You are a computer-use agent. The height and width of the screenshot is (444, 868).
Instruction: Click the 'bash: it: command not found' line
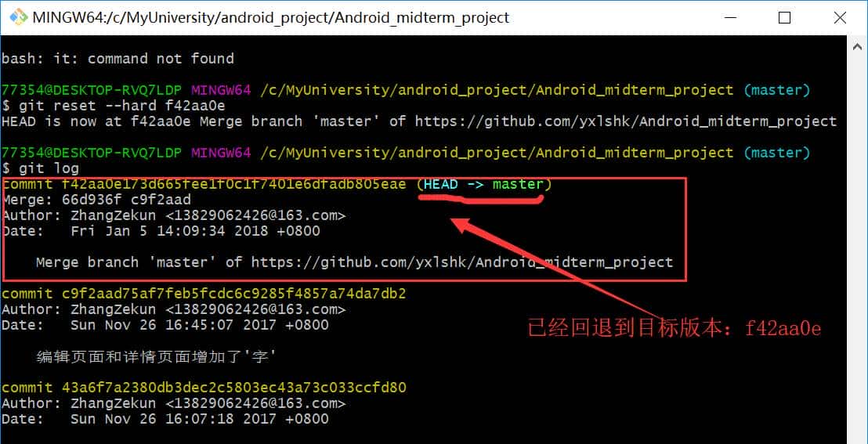pyautogui.click(x=118, y=59)
